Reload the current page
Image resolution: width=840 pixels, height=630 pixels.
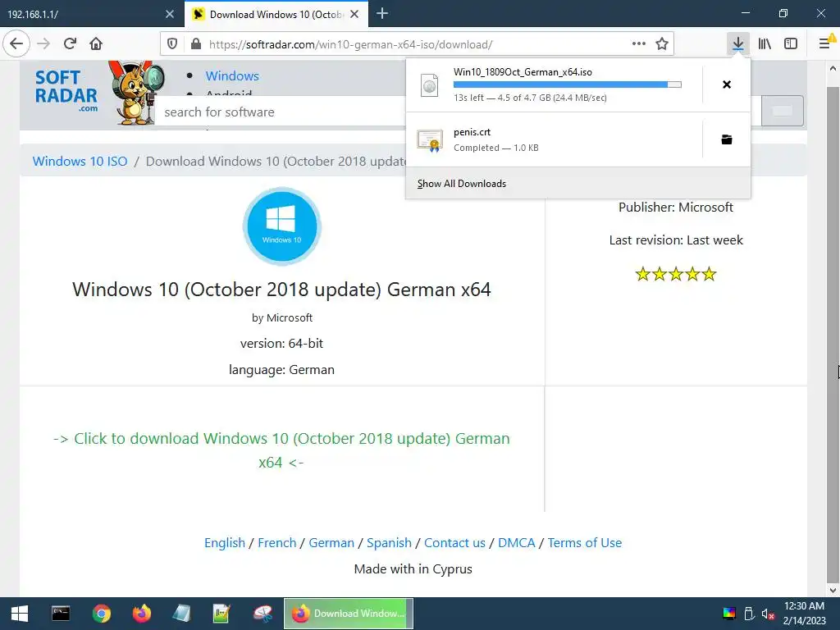(70, 43)
